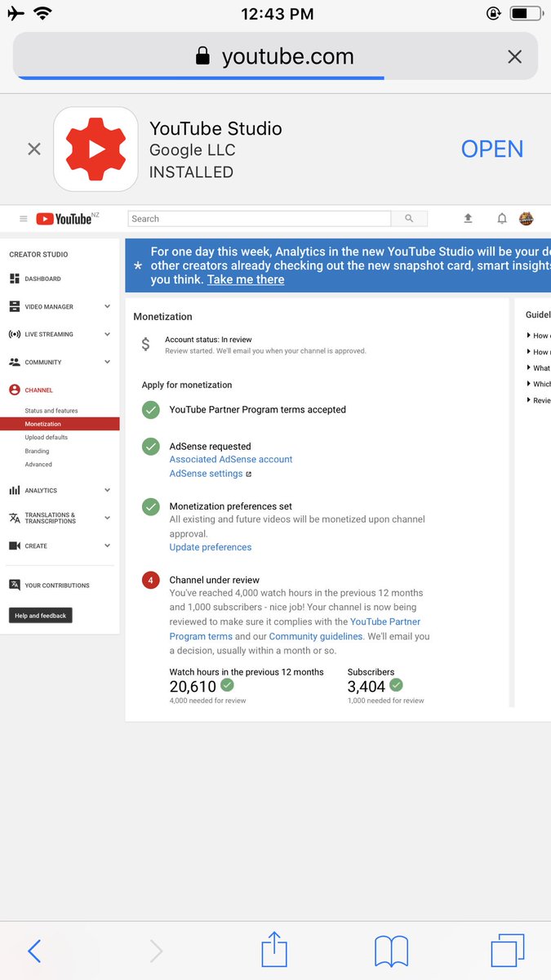551x980 pixels.
Task: Open the Community guidelines link
Action: [x=316, y=636]
